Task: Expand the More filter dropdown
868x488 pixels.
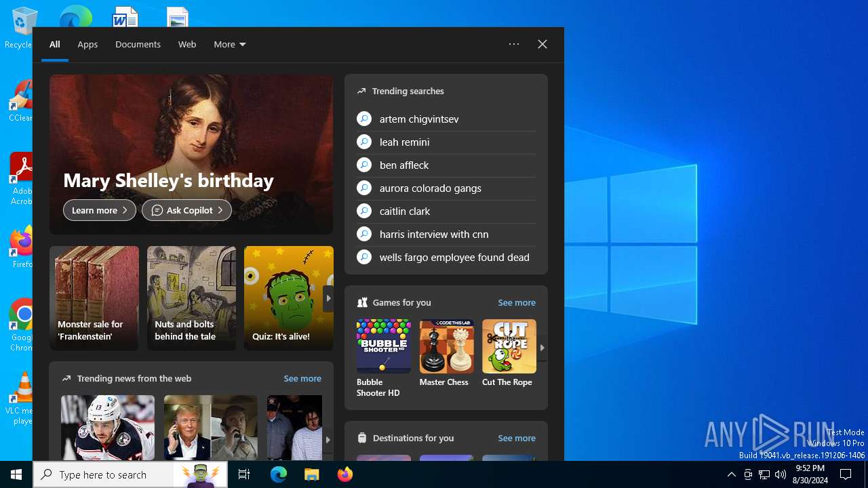Action: point(230,44)
